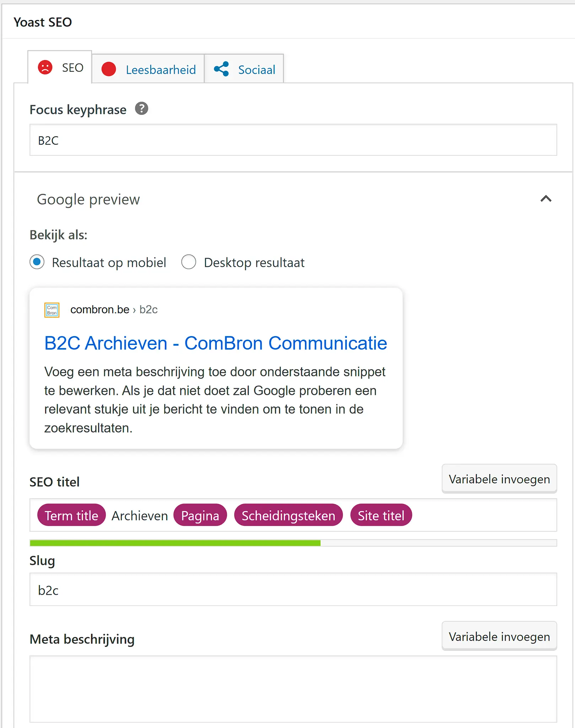Image resolution: width=575 pixels, height=728 pixels.
Task: Click the Scheidingsteken variable tag
Action: [288, 515]
